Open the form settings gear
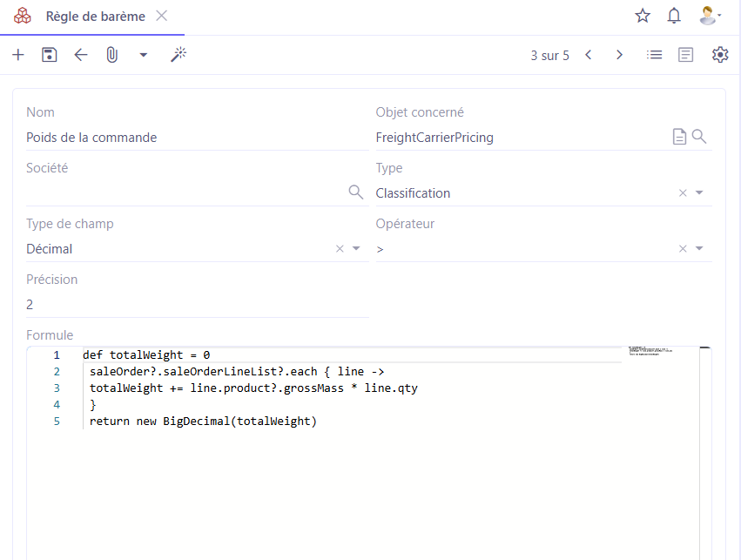The width and height of the screenshot is (741, 560). click(x=719, y=55)
